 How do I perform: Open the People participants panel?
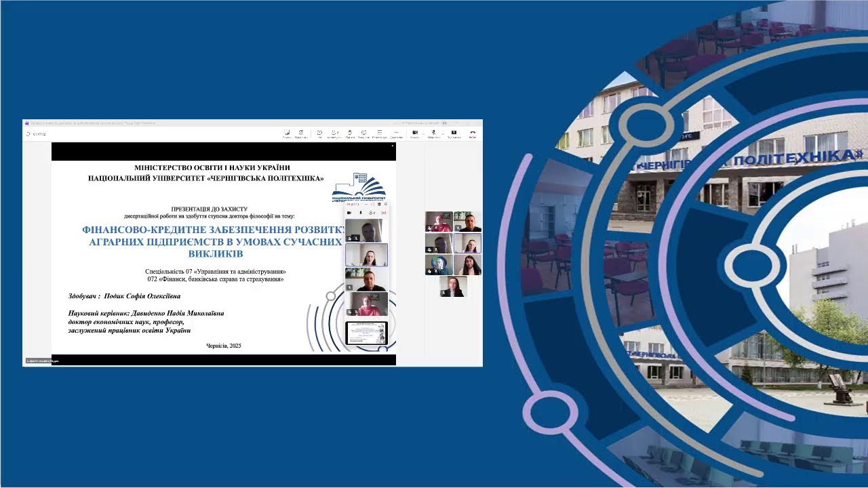(334, 134)
